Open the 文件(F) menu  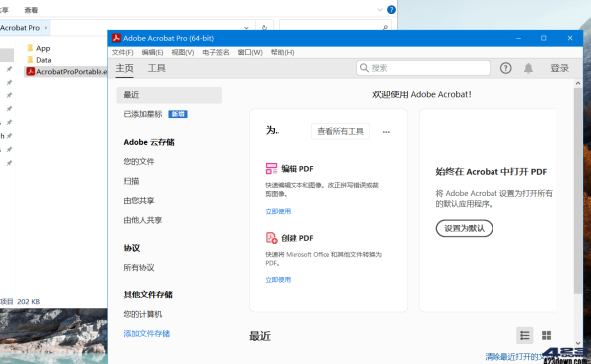pyautogui.click(x=122, y=52)
